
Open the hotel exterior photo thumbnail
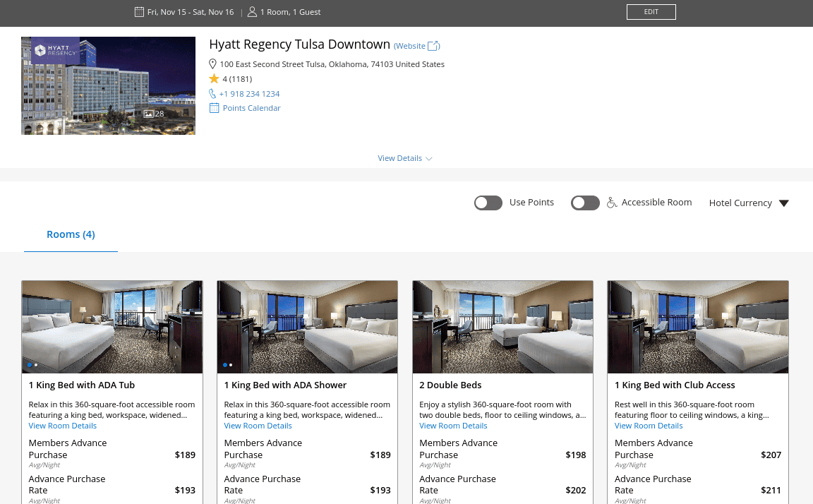click(x=109, y=85)
